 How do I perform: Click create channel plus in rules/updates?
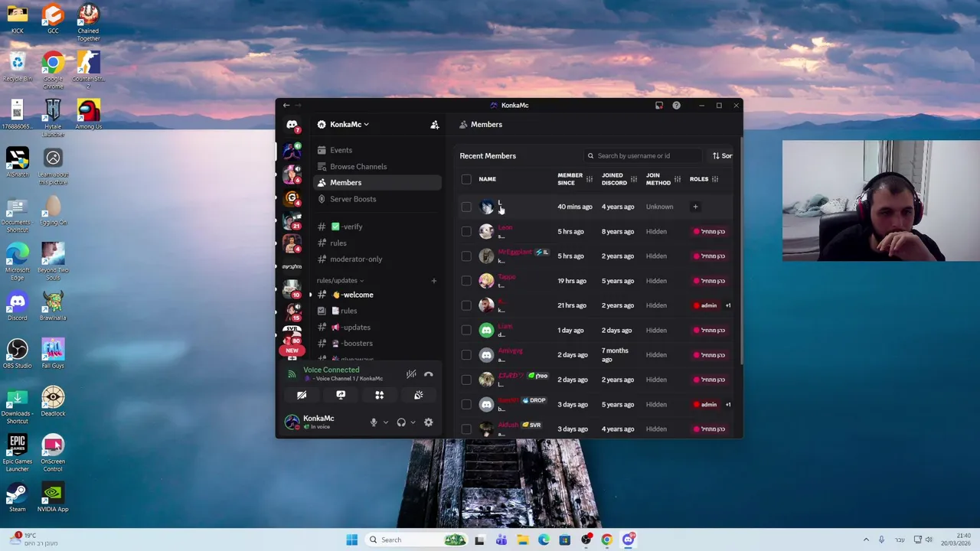433,281
